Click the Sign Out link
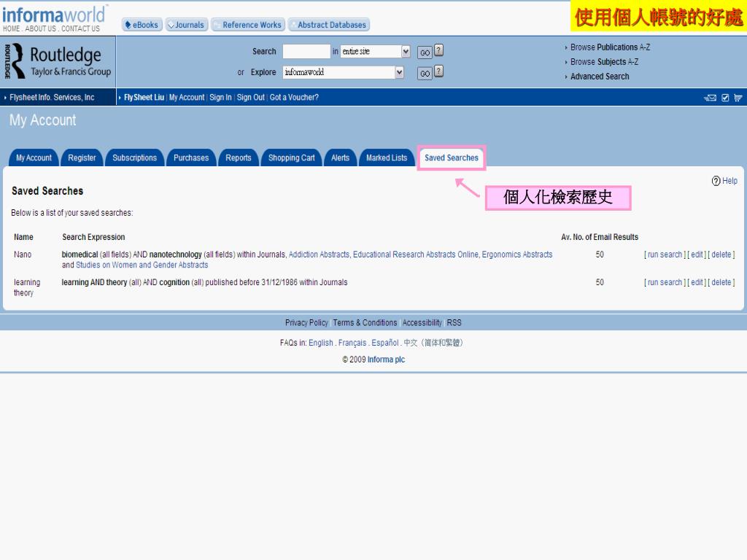The width and height of the screenshot is (747, 560). click(x=251, y=97)
